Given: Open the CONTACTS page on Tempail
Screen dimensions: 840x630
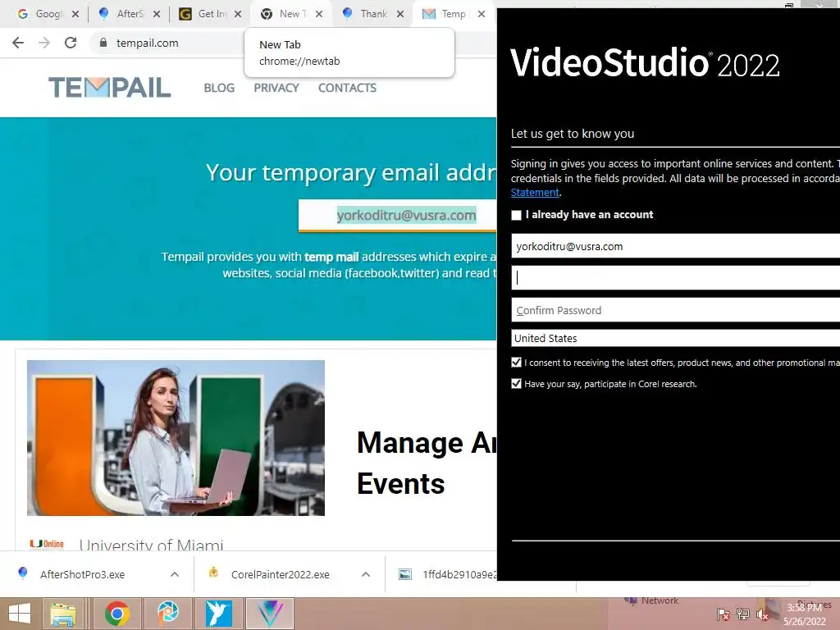Looking at the screenshot, I should click(347, 88).
